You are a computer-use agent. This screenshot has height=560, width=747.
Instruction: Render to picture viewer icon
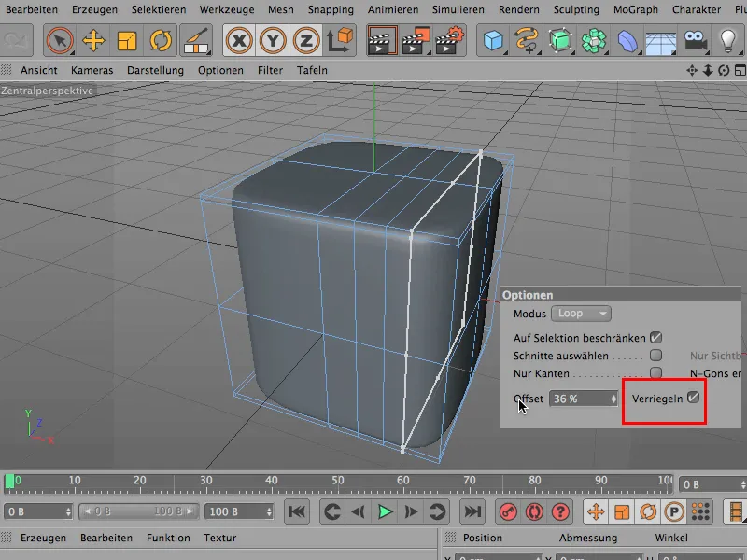coord(416,40)
